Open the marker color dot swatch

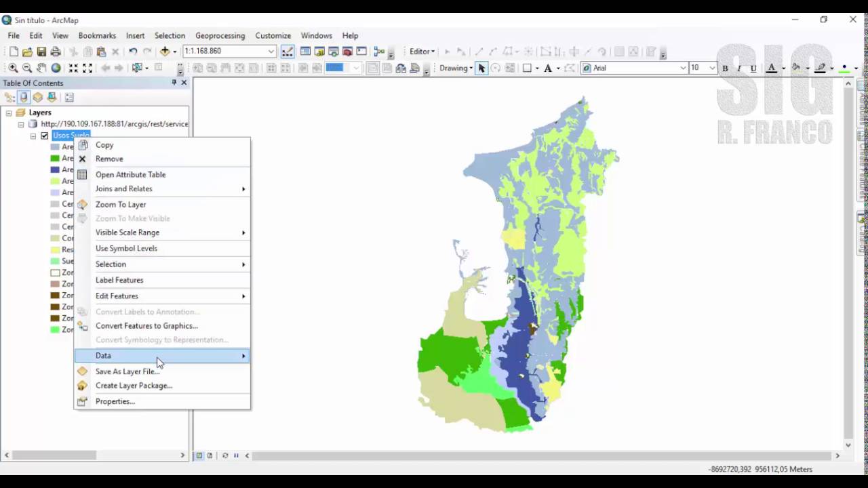(x=844, y=68)
